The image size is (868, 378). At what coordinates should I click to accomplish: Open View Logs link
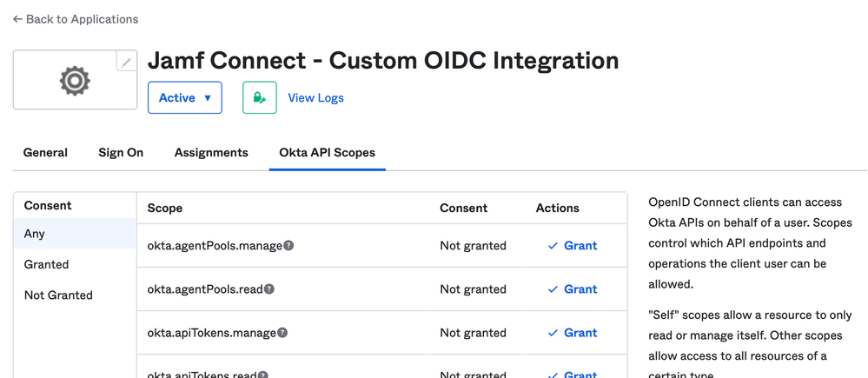point(315,98)
